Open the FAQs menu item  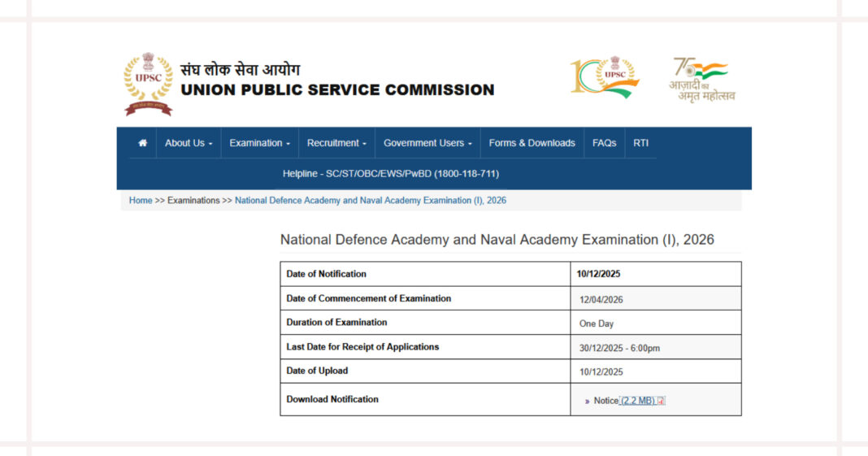coord(604,143)
